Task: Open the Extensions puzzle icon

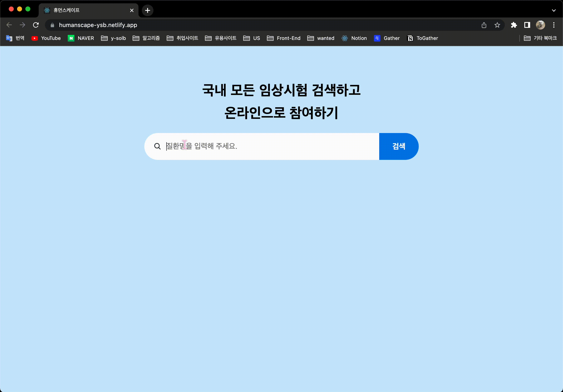Action: coord(514,25)
